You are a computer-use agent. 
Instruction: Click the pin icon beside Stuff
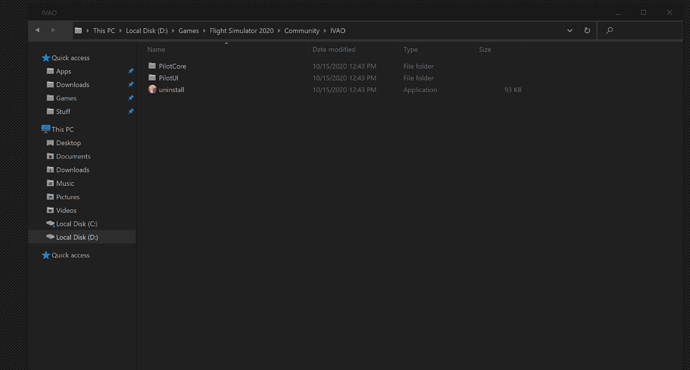(x=131, y=112)
